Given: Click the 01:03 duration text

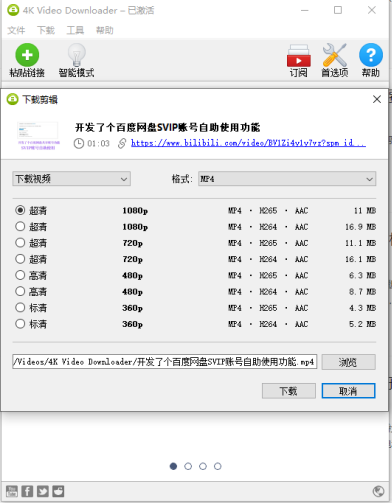Looking at the screenshot, I should (x=98, y=144).
